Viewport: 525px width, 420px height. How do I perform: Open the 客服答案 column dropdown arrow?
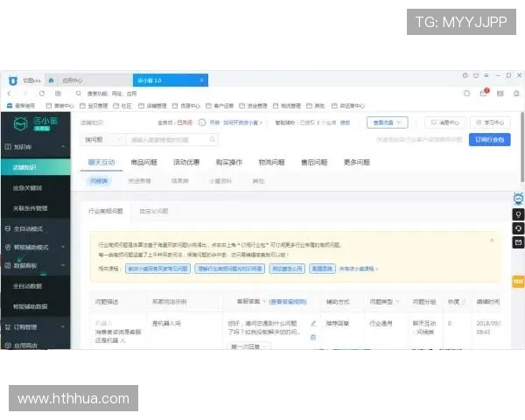(x=264, y=302)
